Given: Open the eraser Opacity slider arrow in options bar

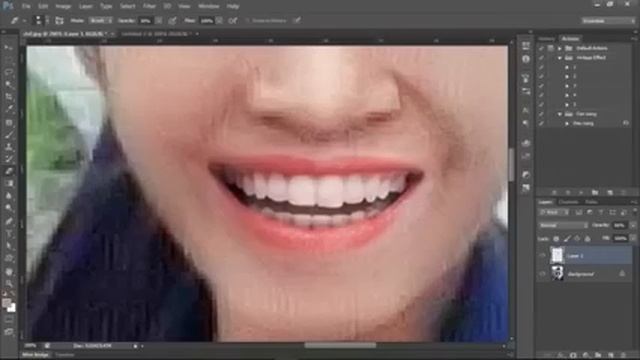Looking at the screenshot, I should click(158, 20).
